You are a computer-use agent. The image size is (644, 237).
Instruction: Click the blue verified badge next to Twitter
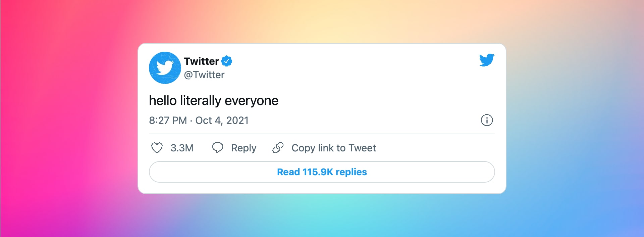pyautogui.click(x=227, y=61)
